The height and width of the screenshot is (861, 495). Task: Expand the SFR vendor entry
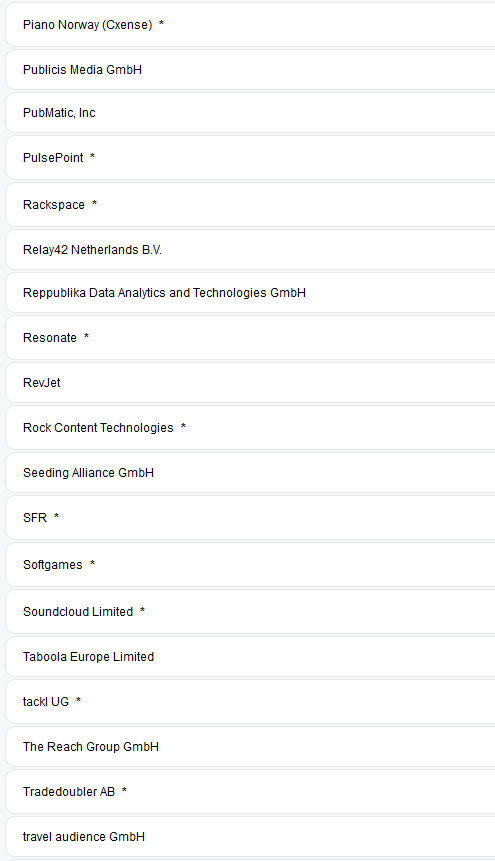pos(251,518)
